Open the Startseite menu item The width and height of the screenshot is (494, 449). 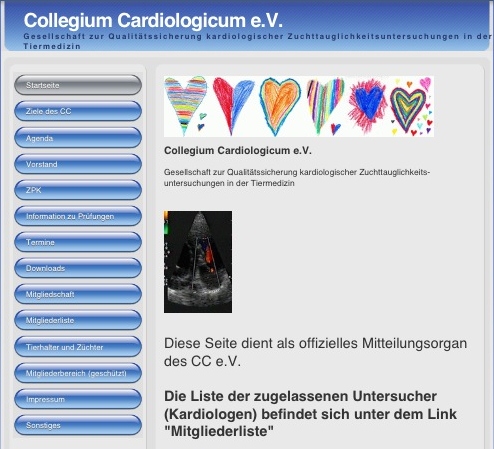(x=78, y=85)
